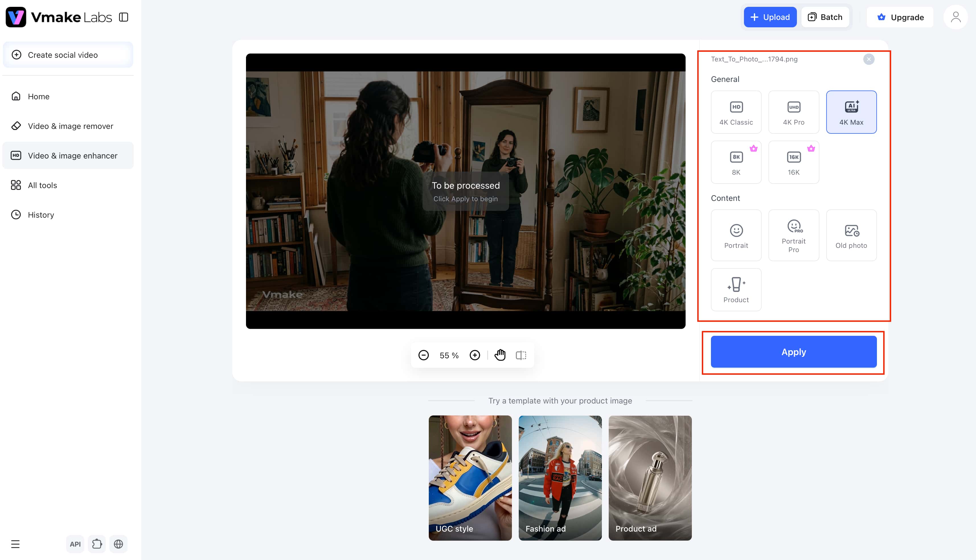Screen dimensions: 976x560
Task: Select the Old photo mode
Action: 851,235
